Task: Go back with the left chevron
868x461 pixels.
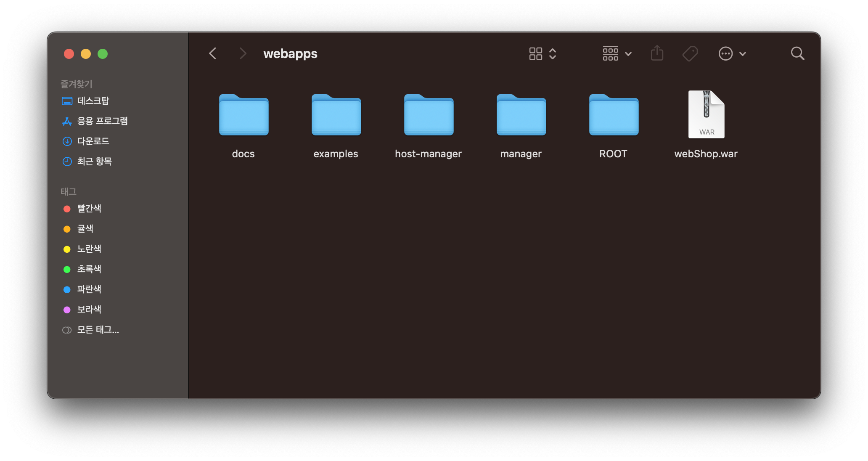Action: 213,54
